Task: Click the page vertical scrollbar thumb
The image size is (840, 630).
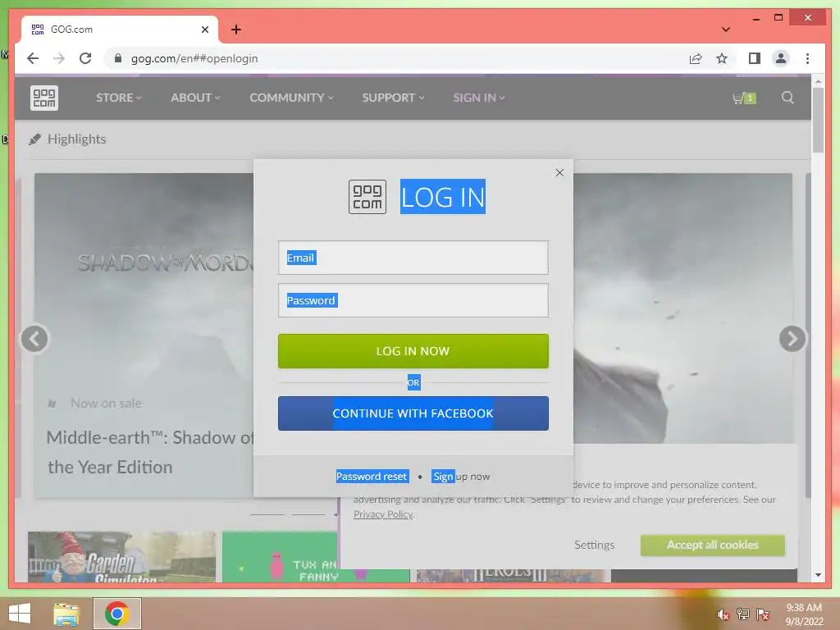Action: click(x=818, y=120)
